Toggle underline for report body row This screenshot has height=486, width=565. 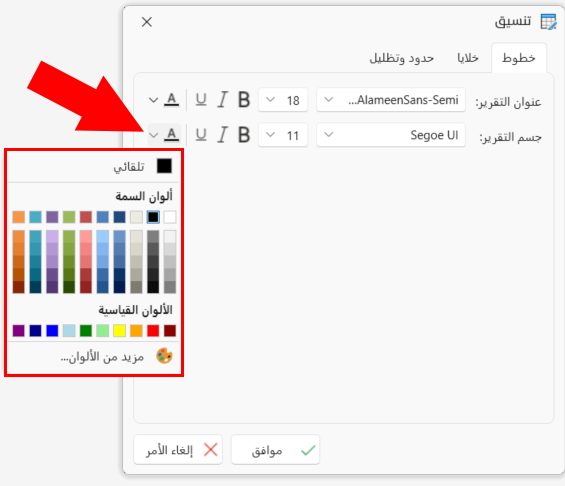201,135
